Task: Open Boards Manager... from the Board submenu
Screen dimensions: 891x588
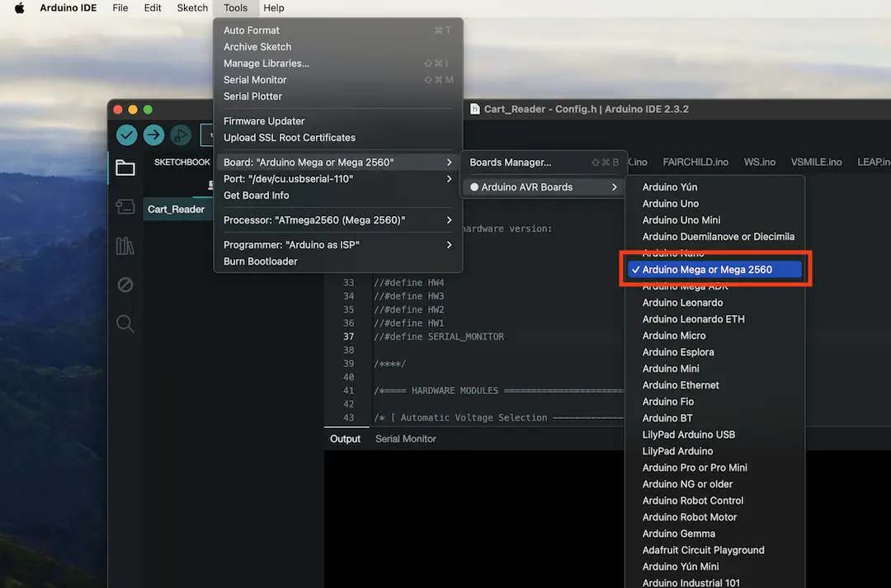Action: 544,162
